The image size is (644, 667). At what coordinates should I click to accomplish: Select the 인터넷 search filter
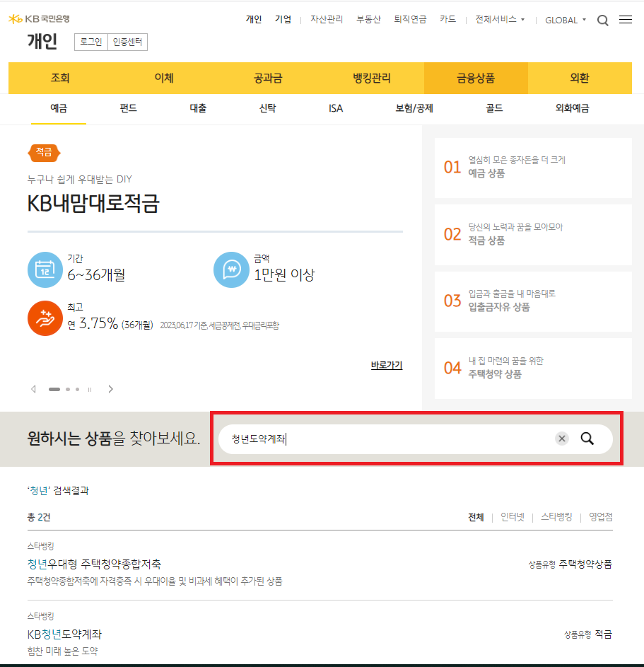click(x=511, y=517)
